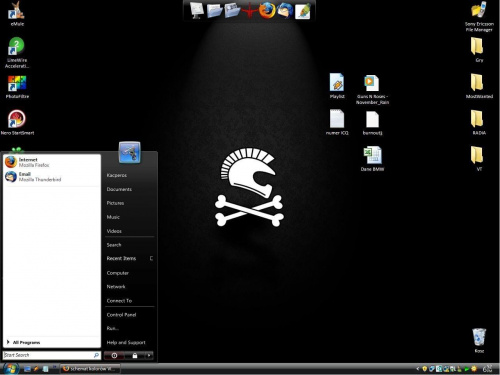Image resolution: width=500 pixels, height=375 pixels.
Task: Open Videos from the Start menu
Action: (114, 231)
